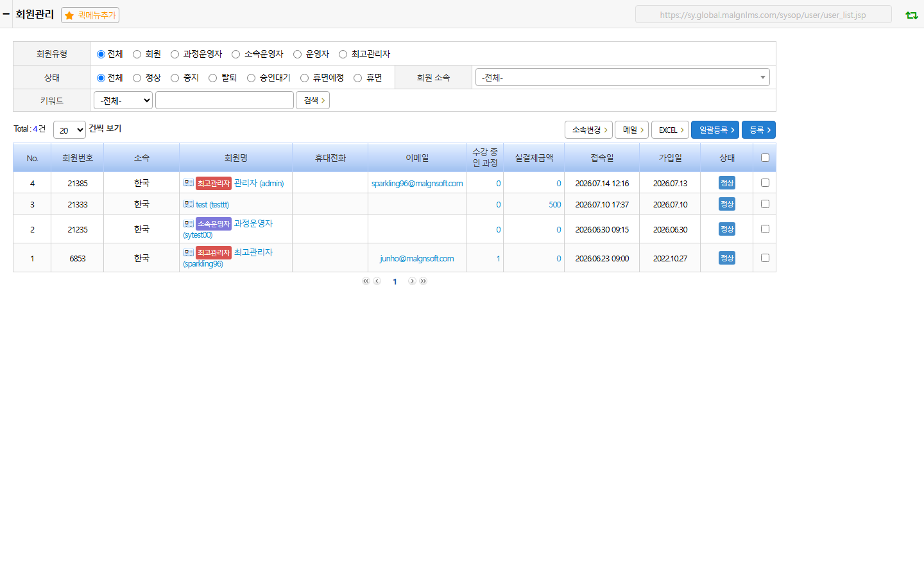Click the star icon in 퀵메뉴추가 button

coord(69,15)
